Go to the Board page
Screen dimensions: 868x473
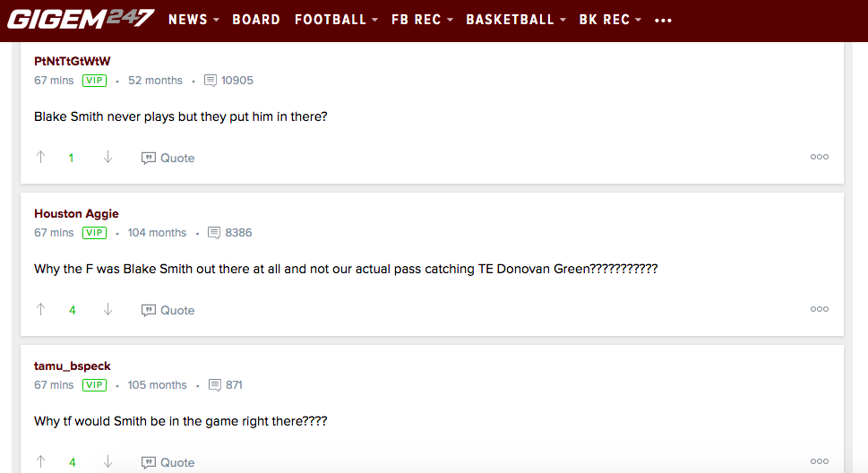[256, 20]
